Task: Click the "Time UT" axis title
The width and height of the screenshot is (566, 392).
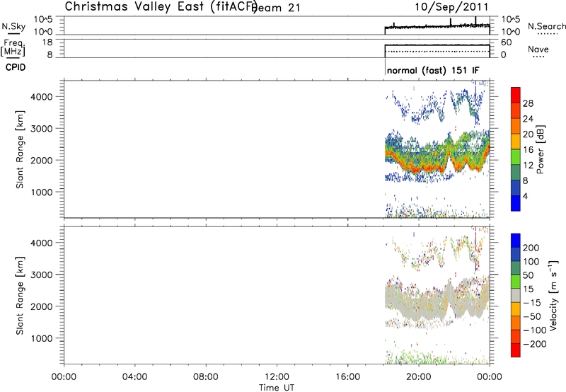Action: 277,388
